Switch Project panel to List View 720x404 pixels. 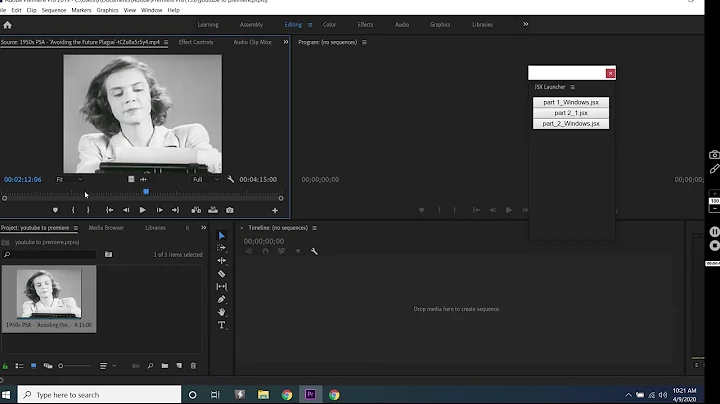pos(19,366)
